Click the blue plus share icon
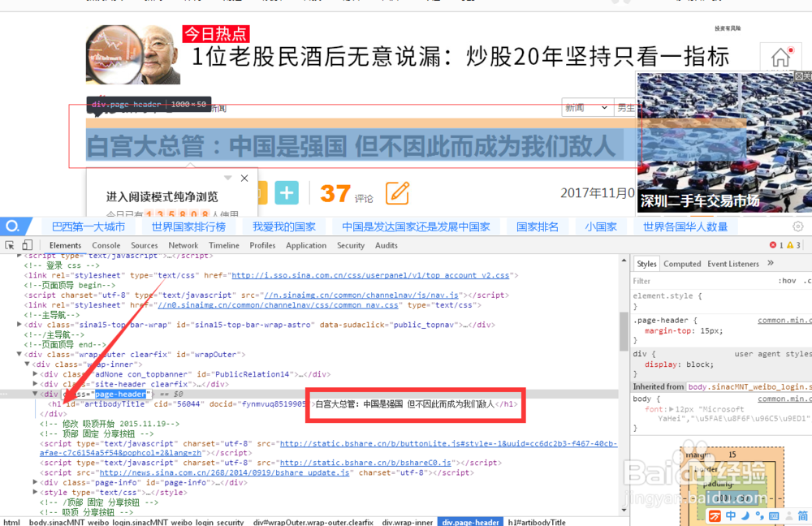Viewport: 812px width, 526px height. tap(287, 193)
